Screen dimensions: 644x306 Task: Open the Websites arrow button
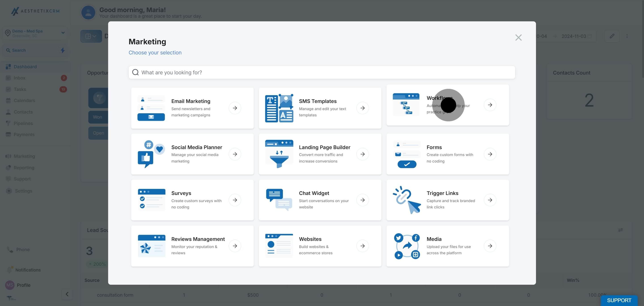(362, 246)
